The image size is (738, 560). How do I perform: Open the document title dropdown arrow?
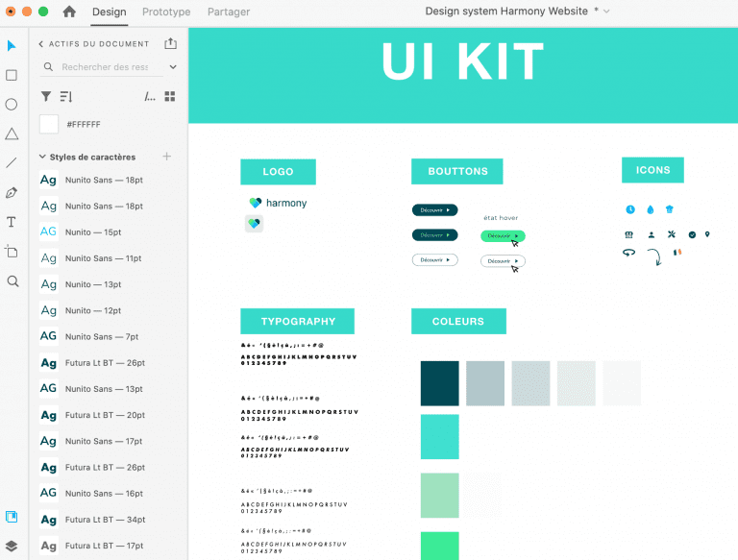point(606,12)
